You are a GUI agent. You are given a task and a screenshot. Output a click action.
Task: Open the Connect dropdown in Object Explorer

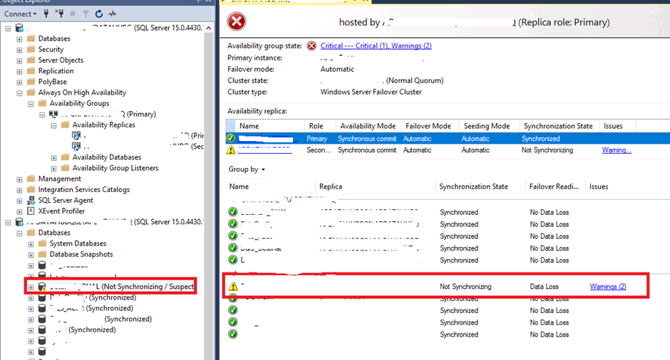(20, 14)
